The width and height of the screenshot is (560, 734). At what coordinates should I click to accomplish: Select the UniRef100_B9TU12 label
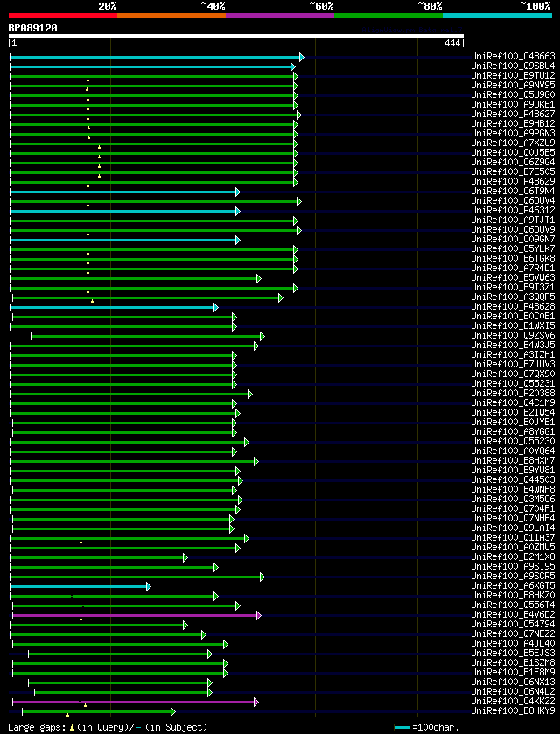click(x=513, y=76)
